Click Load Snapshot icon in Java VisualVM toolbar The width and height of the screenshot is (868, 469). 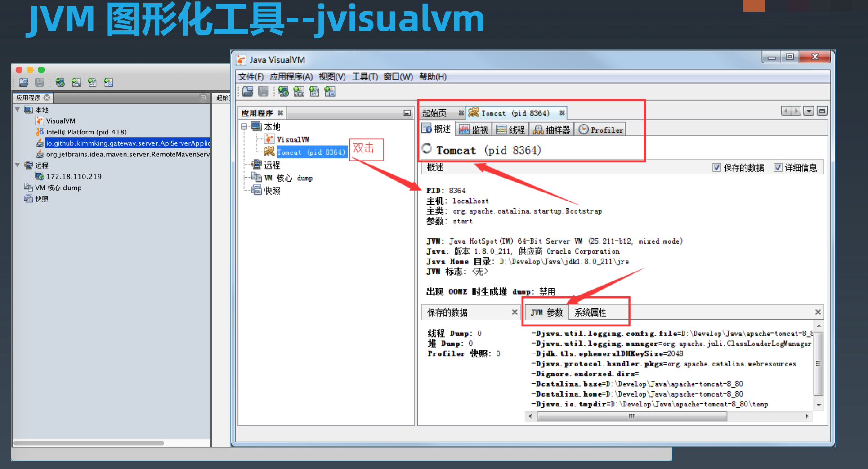click(x=248, y=92)
